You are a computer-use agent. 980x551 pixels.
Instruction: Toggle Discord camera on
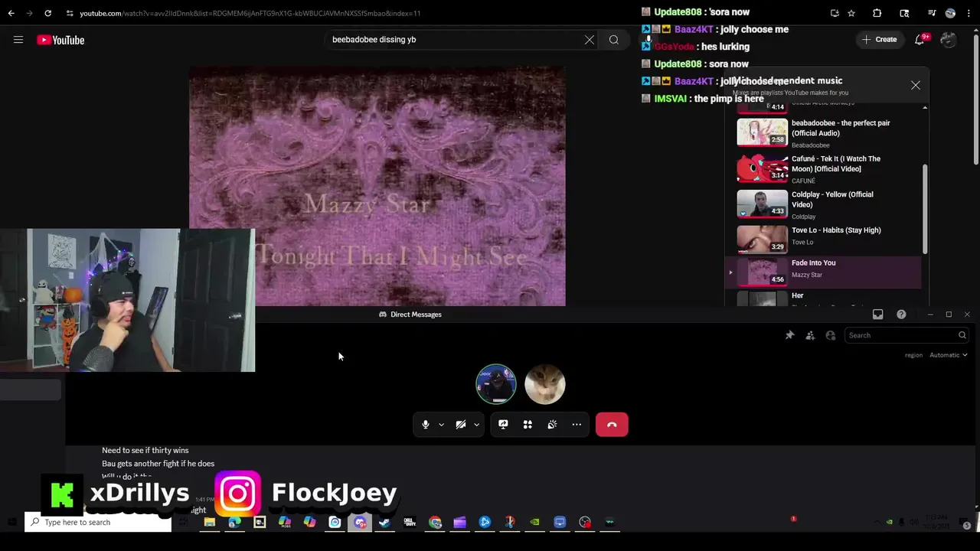pos(461,425)
